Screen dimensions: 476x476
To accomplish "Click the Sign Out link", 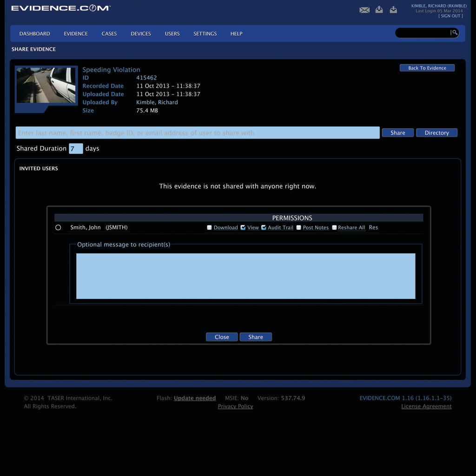I will [450, 16].
